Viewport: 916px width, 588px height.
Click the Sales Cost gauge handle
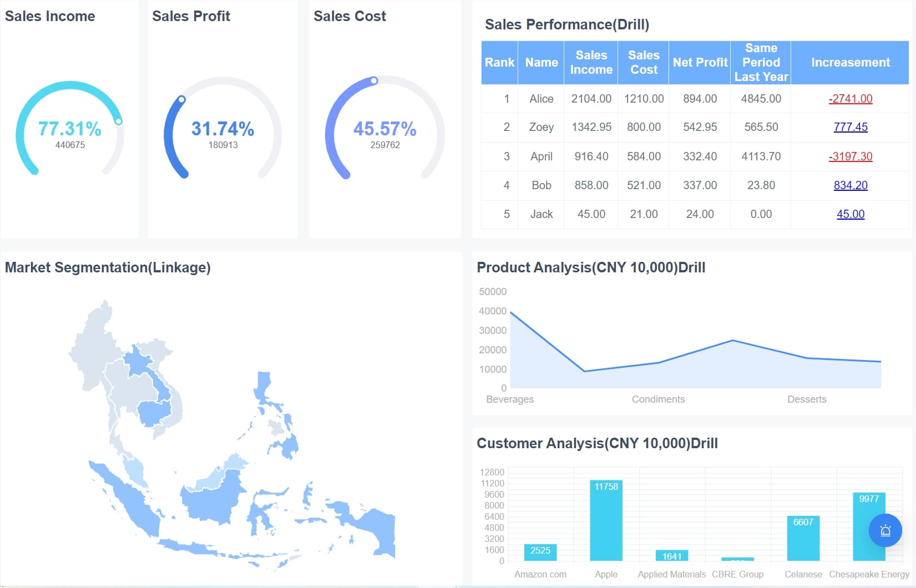375,81
